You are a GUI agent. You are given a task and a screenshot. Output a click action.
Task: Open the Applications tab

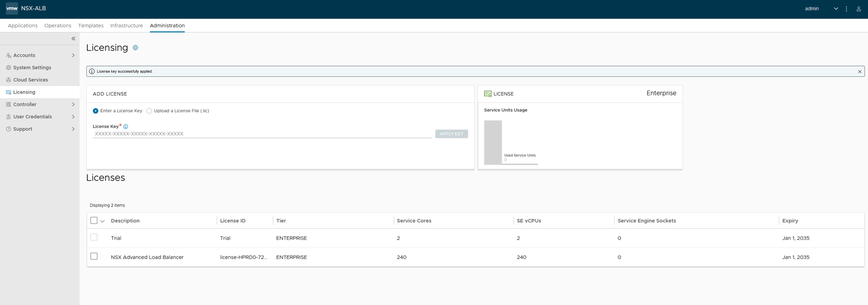click(x=23, y=25)
